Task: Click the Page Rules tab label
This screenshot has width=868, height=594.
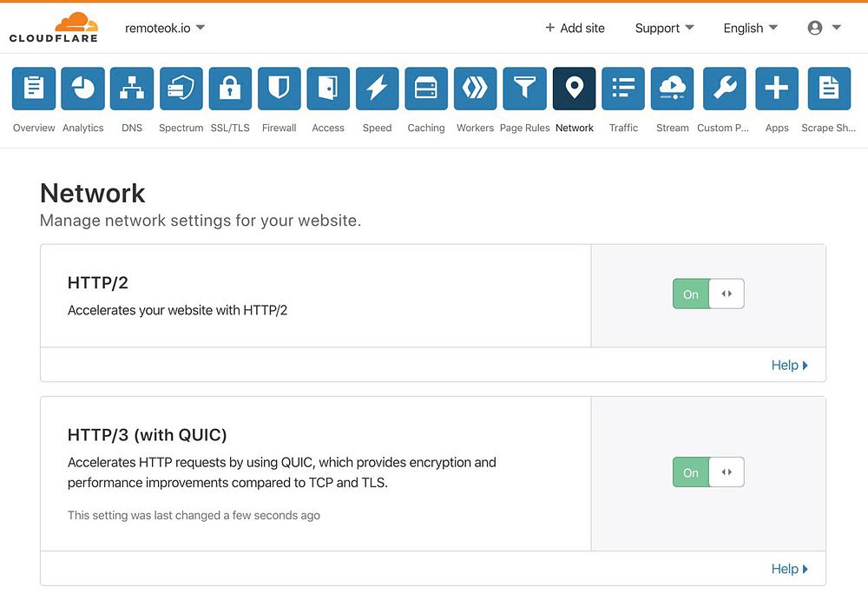Action: (x=525, y=128)
